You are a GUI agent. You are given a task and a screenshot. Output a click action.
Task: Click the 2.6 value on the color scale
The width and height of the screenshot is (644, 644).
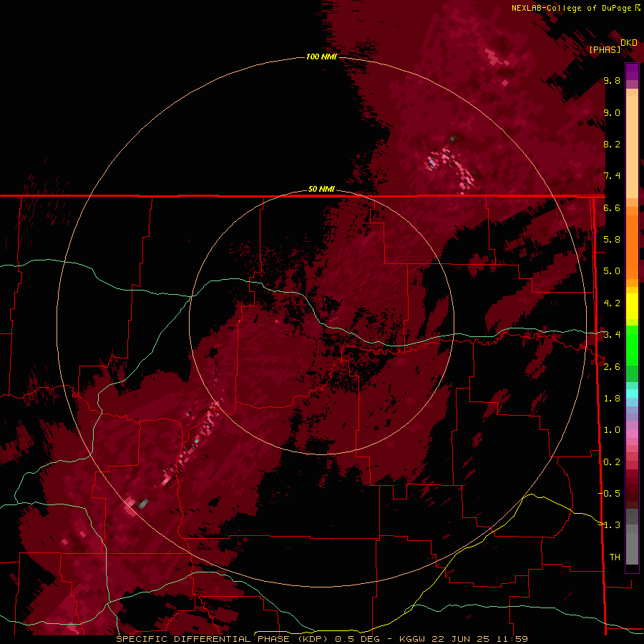tap(612, 366)
